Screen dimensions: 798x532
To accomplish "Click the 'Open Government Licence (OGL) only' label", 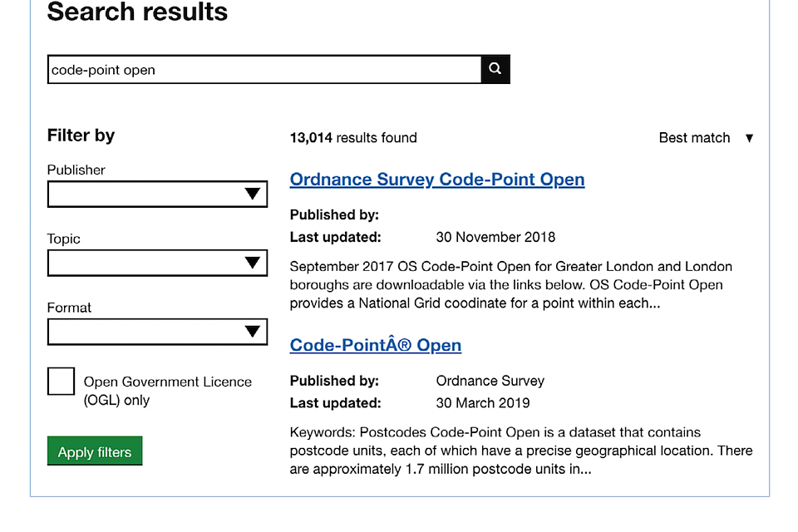I will [x=167, y=391].
